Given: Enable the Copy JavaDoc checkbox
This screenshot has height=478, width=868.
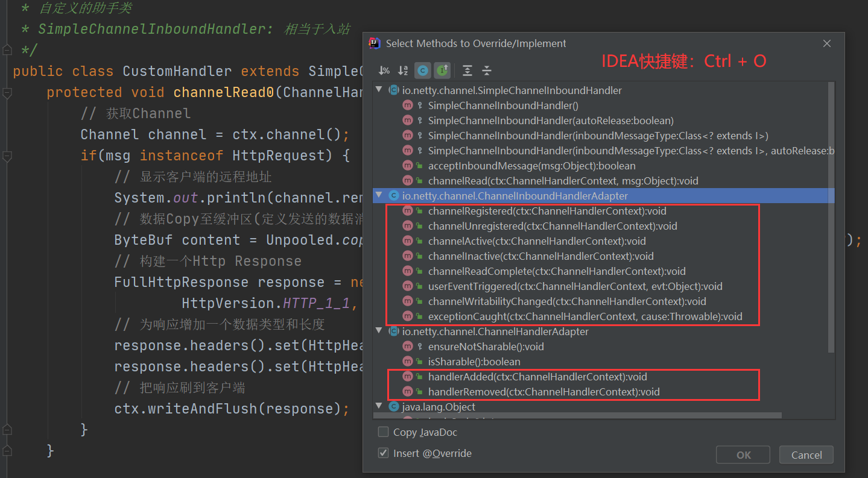Looking at the screenshot, I should (x=383, y=432).
